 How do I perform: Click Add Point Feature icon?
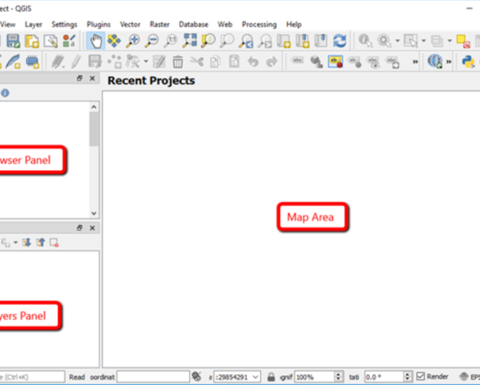click(114, 62)
